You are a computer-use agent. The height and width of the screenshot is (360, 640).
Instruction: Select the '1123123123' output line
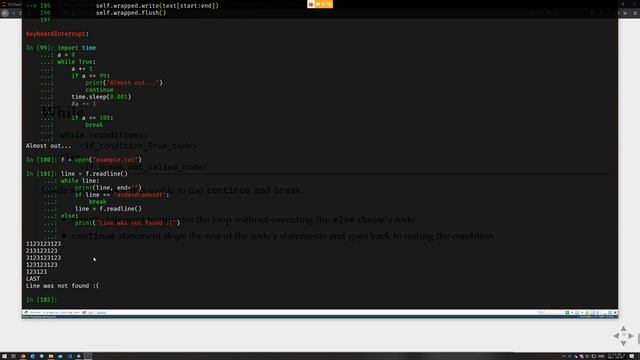(43, 244)
